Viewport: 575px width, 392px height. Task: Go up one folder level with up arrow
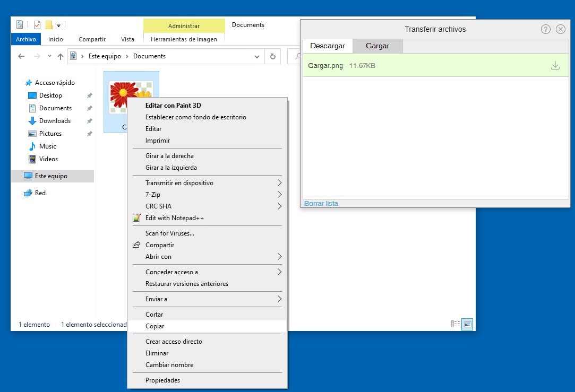click(61, 56)
